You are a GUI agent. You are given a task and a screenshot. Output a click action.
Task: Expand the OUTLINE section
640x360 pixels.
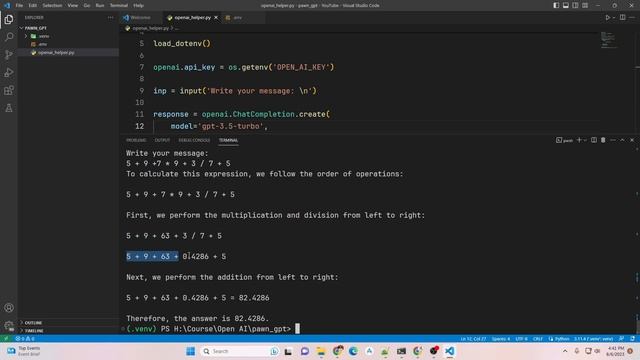(69, 322)
